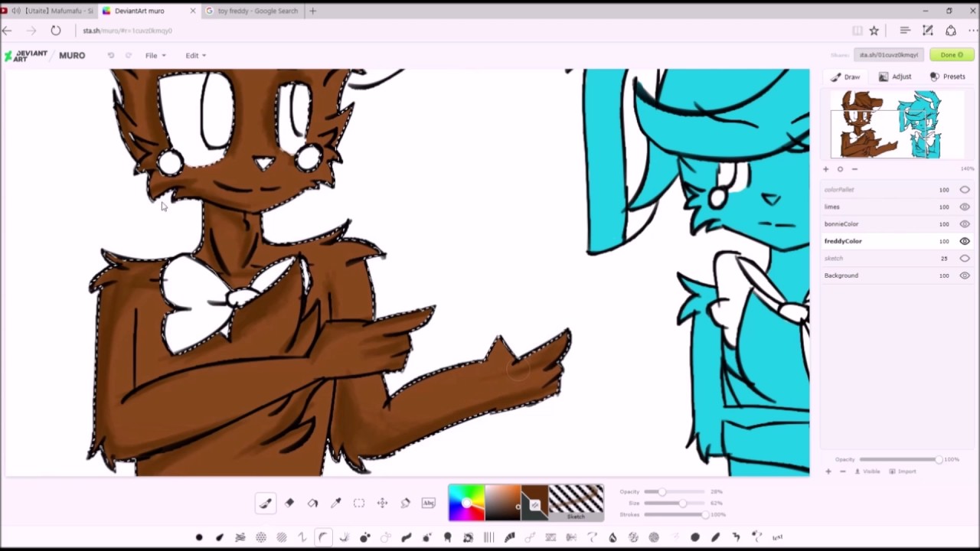980x551 pixels.
Task: Show the sketch layer eye
Action: [x=965, y=259]
